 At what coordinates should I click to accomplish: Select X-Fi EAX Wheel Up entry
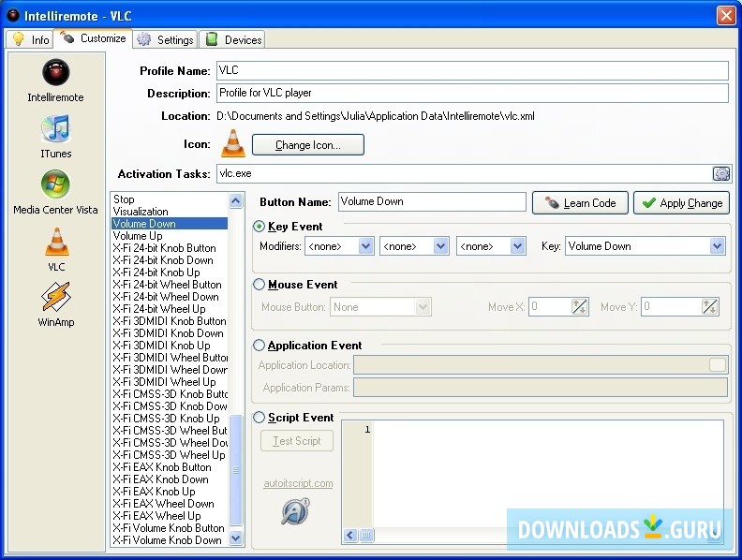pyautogui.click(x=170, y=516)
